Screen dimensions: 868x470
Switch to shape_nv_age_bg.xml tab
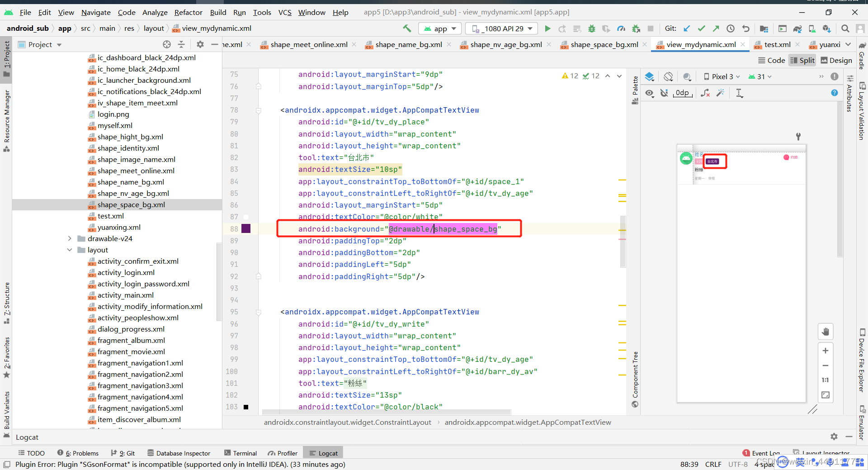[506, 44]
